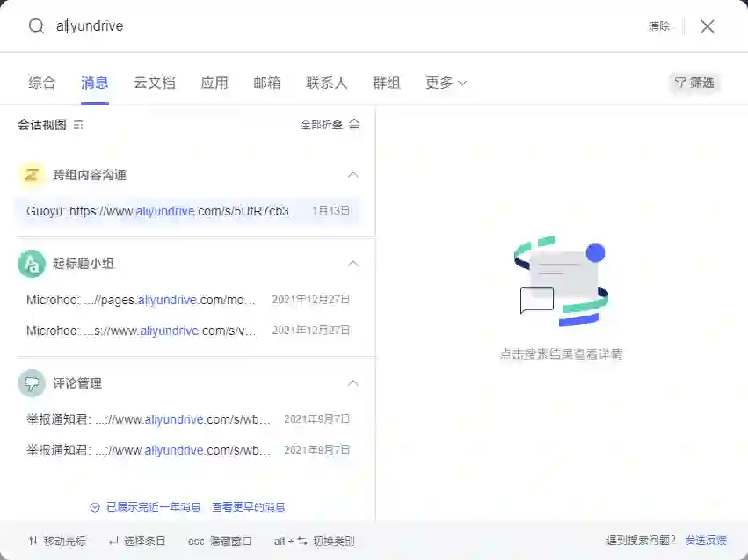Viewport: 748px width, 560px height.
Task: Open the first 举报通知君 message
Action: 188,419
